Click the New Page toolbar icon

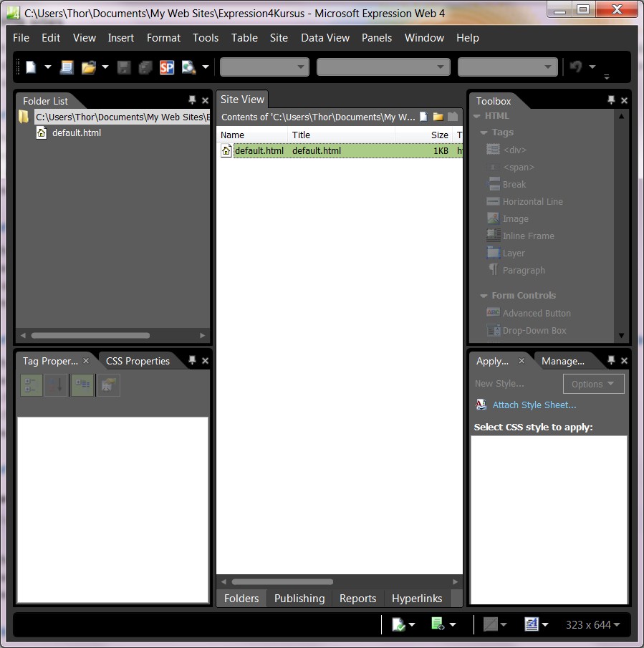(32, 67)
